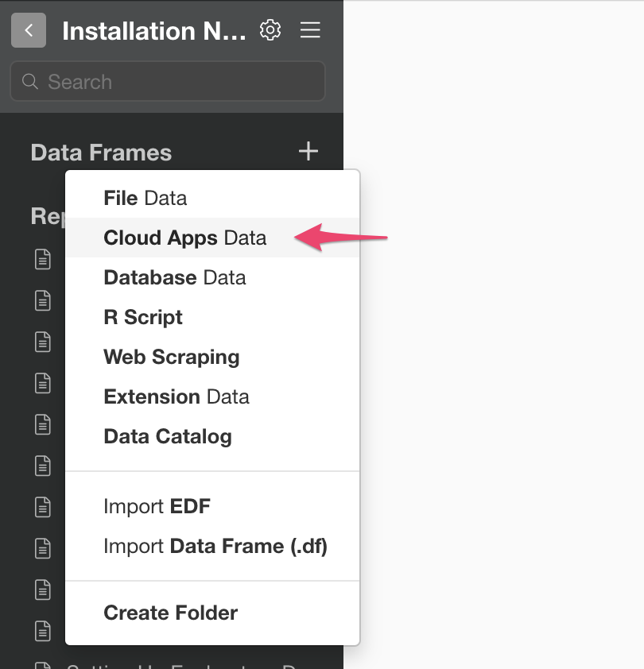This screenshot has height=669, width=644.
Task: Click the plus icon beside Data Frames
Action: 308,151
